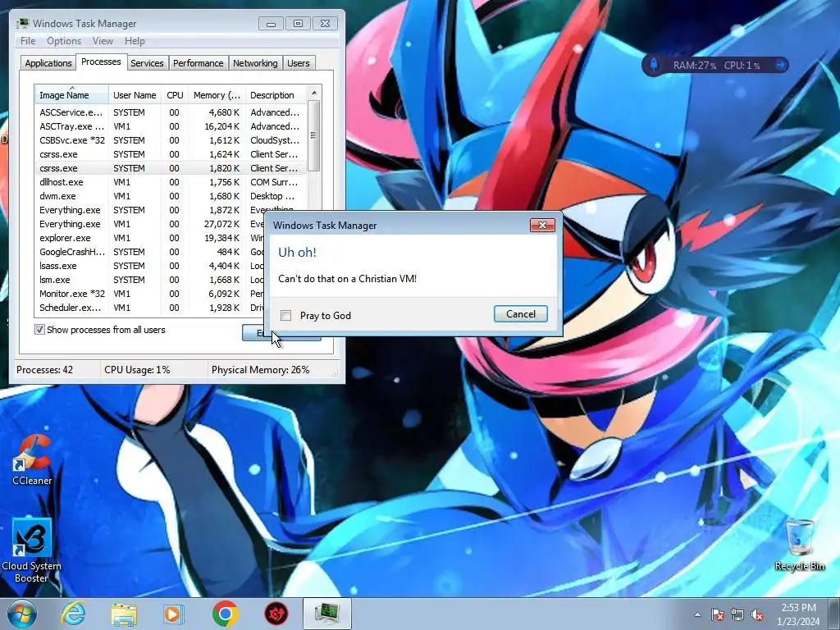This screenshot has height=630, width=840.
Task: Click the Task Manager title bar icon
Action: (x=23, y=23)
